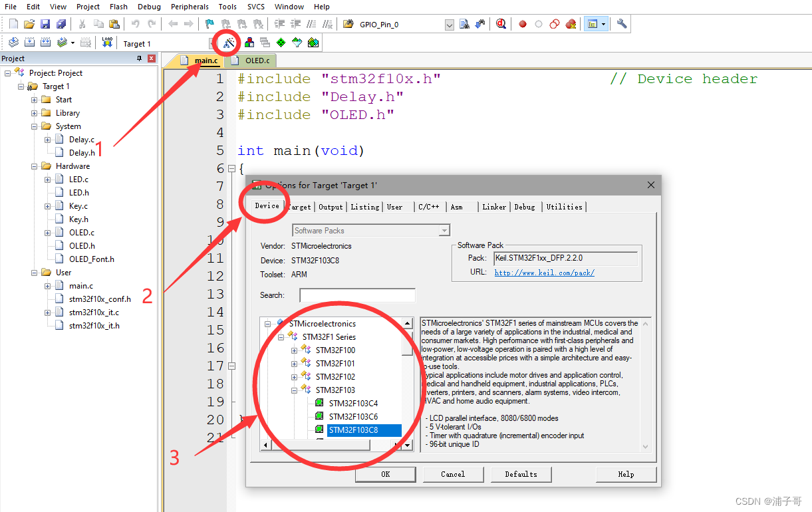This screenshot has width=812, height=512.
Task: Switch to the C/C++ options tab
Action: pos(429,207)
